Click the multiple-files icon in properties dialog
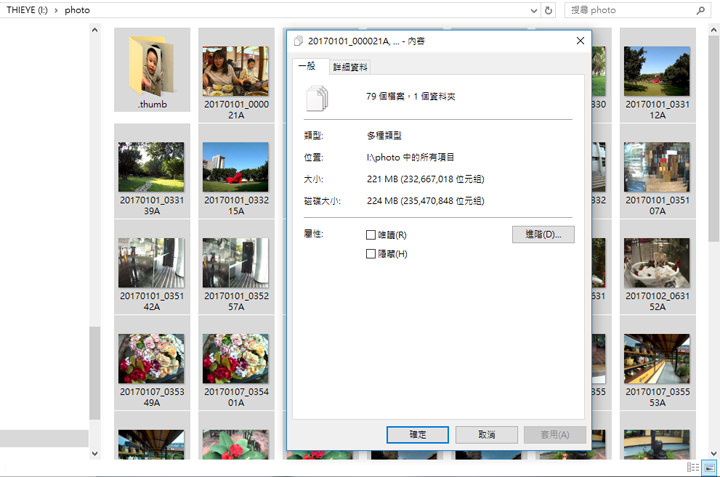 [x=316, y=97]
